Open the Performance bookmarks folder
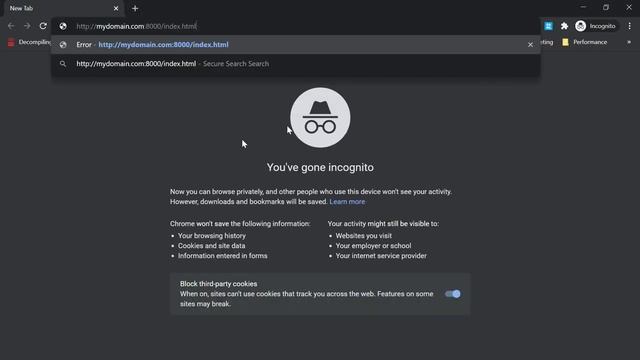The width and height of the screenshot is (640, 360). (x=584, y=42)
